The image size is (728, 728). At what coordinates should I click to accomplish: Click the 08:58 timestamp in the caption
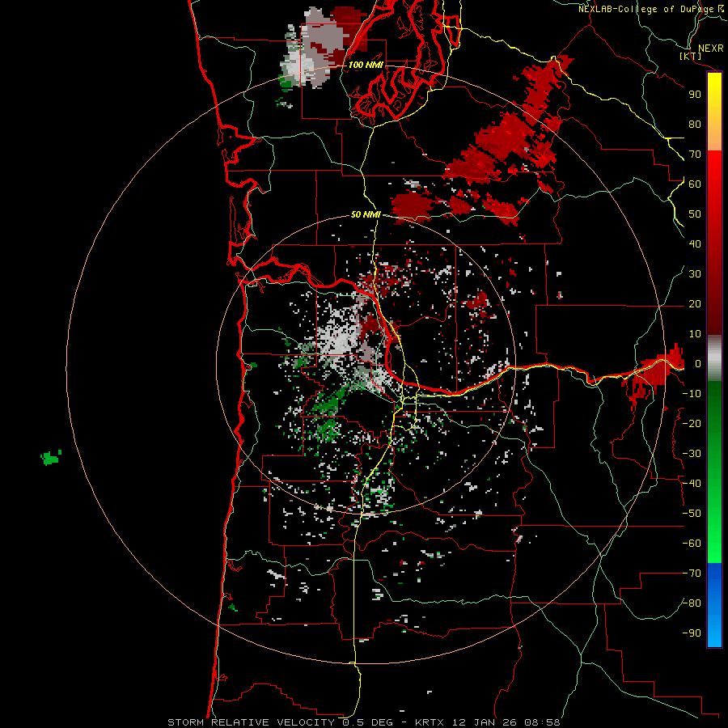pyautogui.click(x=542, y=722)
